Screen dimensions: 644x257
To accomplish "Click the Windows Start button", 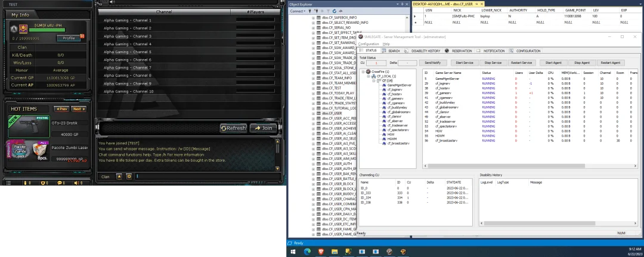I will (293, 251).
